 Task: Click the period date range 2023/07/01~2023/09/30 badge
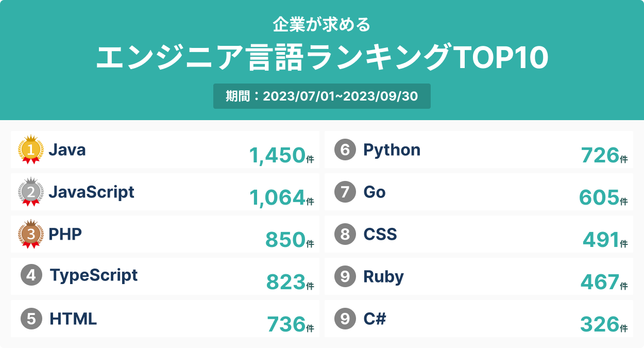point(321,96)
